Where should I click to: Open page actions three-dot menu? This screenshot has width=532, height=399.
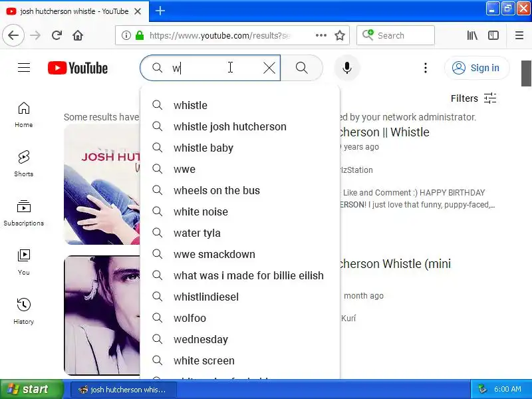click(x=321, y=35)
